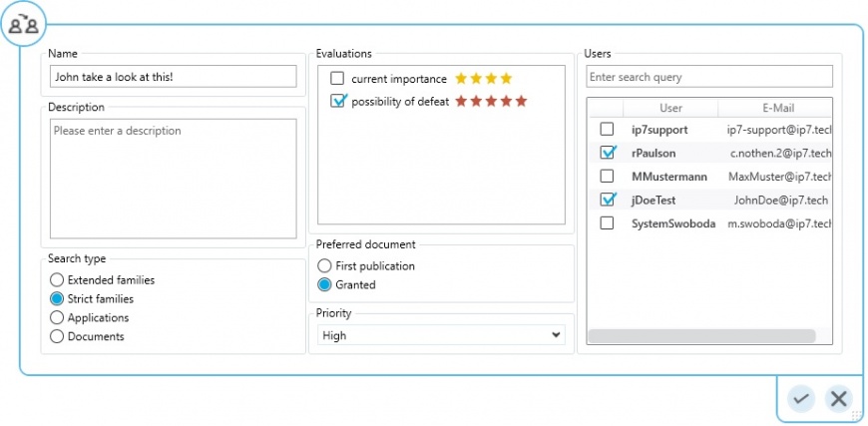Image resolution: width=868 pixels, height=426 pixels.
Task: Click the ip7-support@ip7.tech email cell
Action: tap(779, 130)
